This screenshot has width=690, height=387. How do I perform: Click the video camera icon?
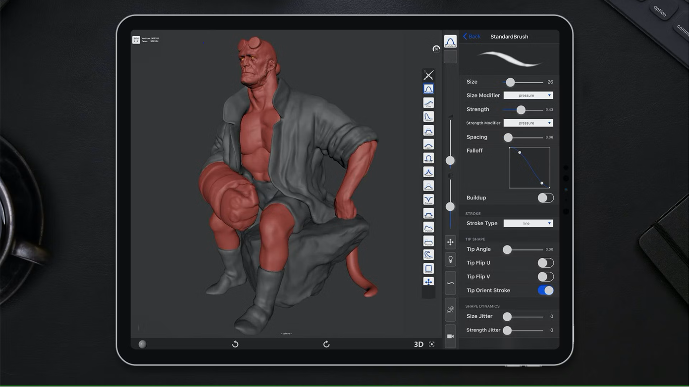point(450,336)
